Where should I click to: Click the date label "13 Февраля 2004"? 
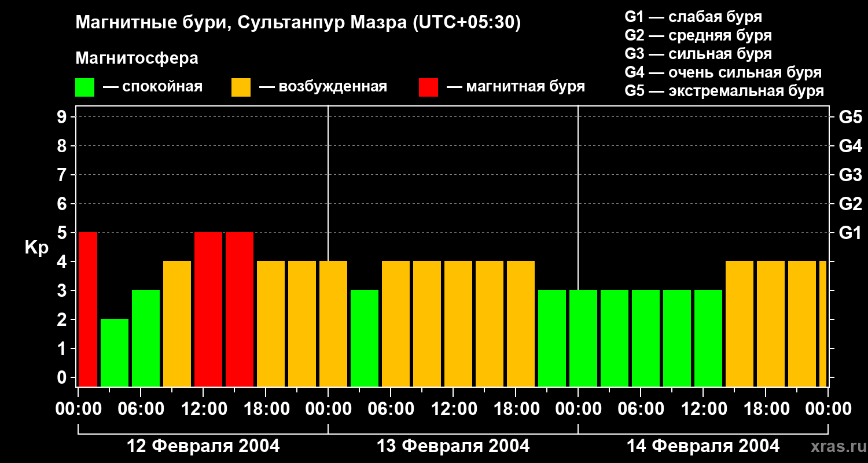(453, 446)
